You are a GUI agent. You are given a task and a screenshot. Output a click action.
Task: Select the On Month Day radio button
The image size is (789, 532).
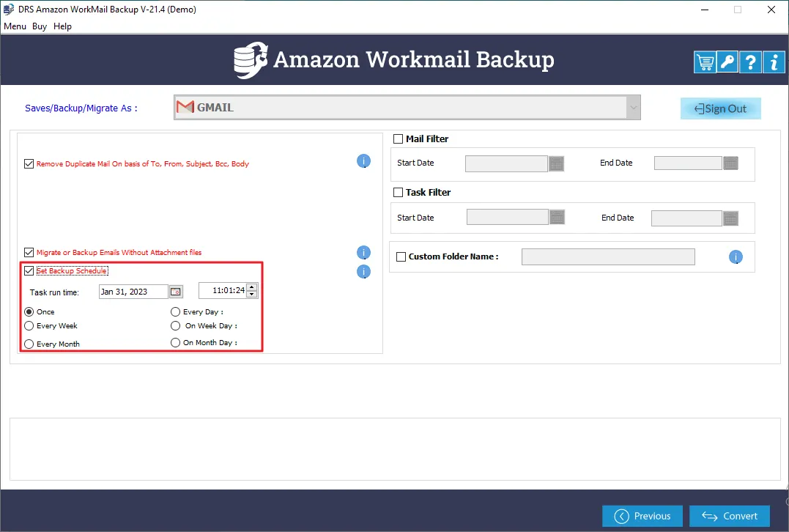pyautogui.click(x=175, y=342)
